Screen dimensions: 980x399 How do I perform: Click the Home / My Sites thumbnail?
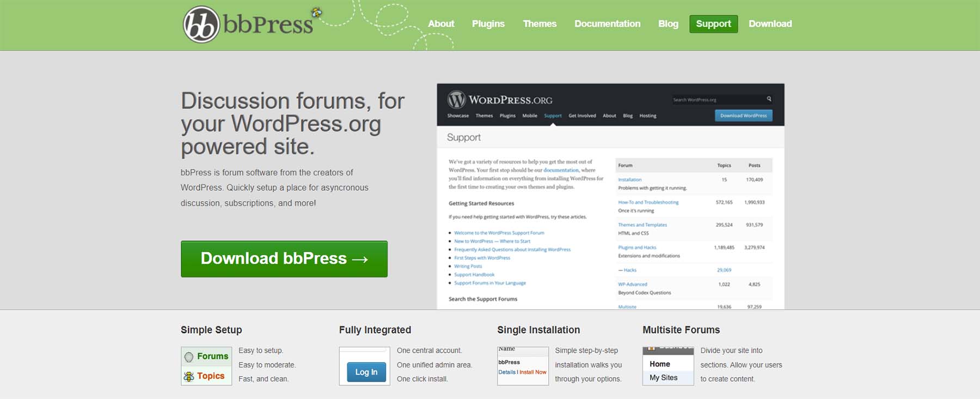tap(668, 366)
